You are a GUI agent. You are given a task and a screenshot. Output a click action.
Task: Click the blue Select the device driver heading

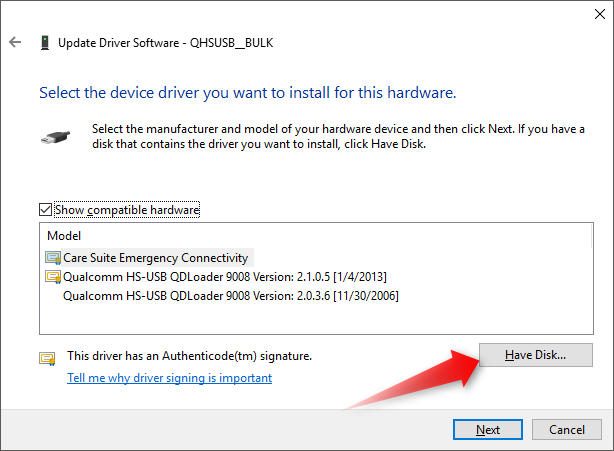(x=248, y=93)
